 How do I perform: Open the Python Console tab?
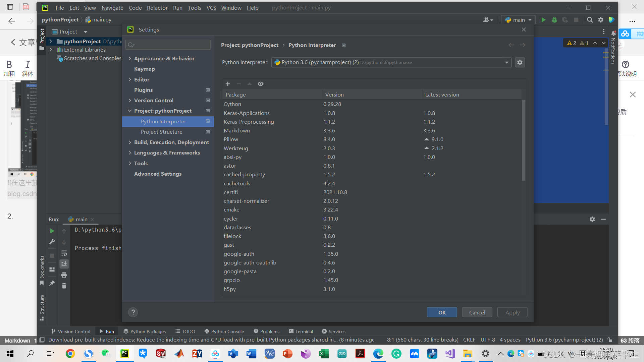[224, 331]
